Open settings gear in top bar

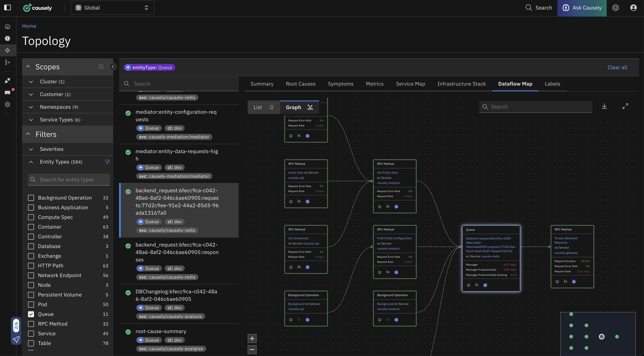615,8
